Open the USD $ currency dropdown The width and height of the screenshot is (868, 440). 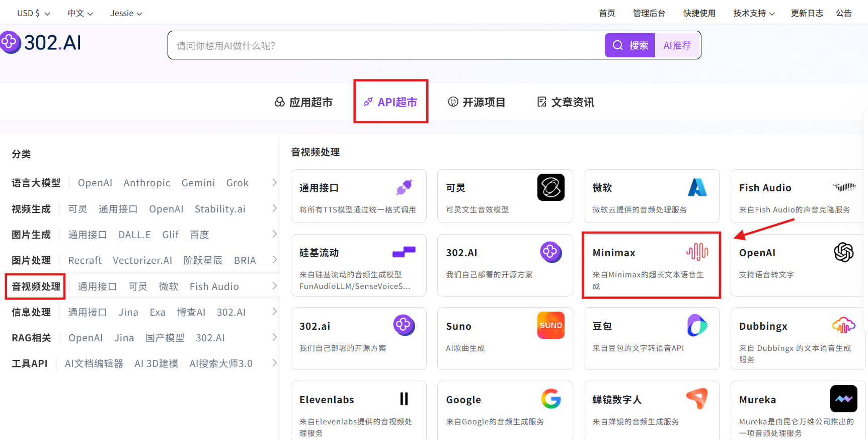coord(34,13)
